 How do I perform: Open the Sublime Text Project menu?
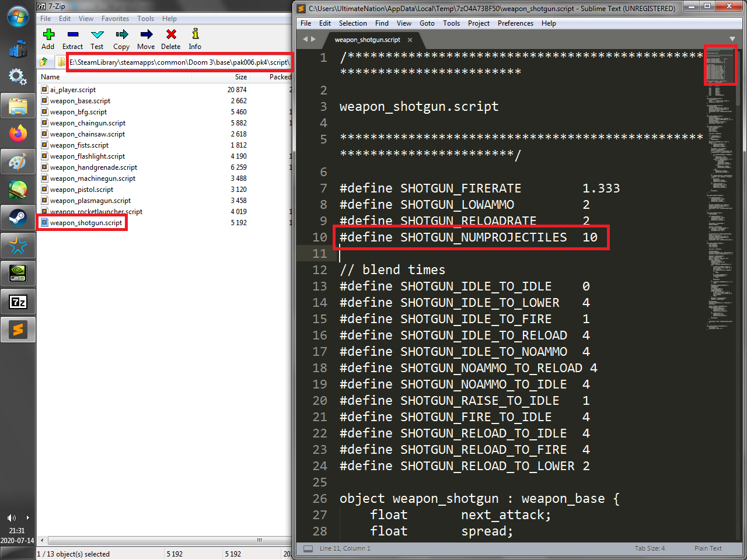click(479, 23)
